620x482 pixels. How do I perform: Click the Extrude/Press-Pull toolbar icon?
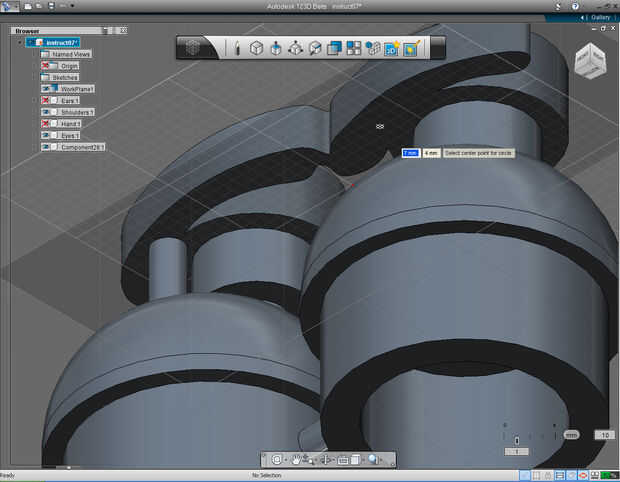[x=275, y=48]
